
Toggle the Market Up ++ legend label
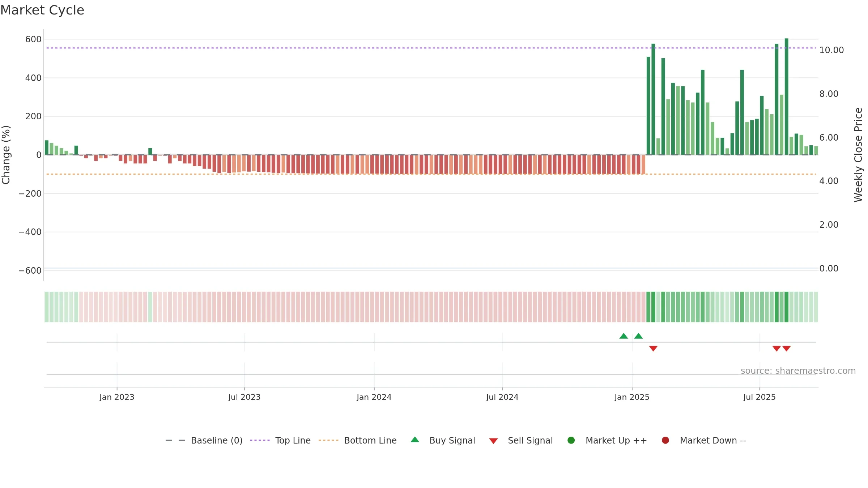click(x=616, y=440)
